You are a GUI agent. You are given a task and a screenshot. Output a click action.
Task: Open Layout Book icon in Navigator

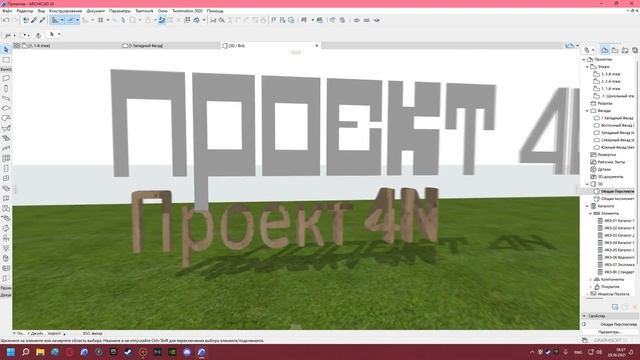(625, 50)
